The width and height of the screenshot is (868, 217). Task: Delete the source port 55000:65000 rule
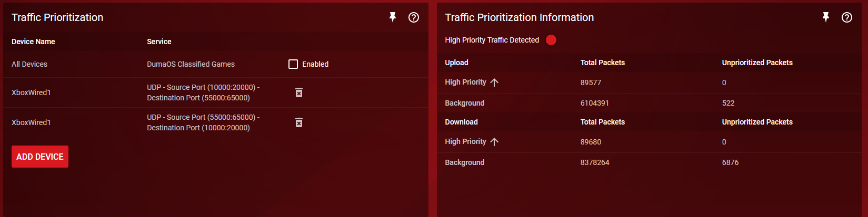(299, 122)
